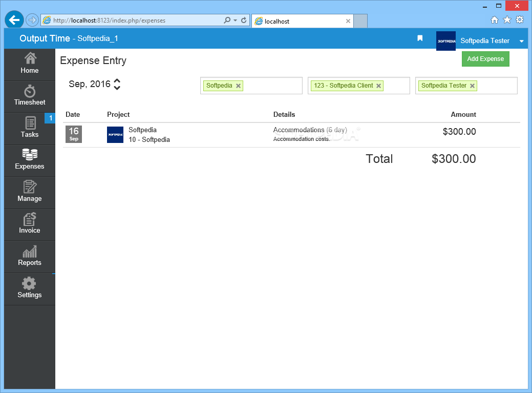Click the 16 Sep date tile
The height and width of the screenshot is (393, 532).
coord(74,134)
